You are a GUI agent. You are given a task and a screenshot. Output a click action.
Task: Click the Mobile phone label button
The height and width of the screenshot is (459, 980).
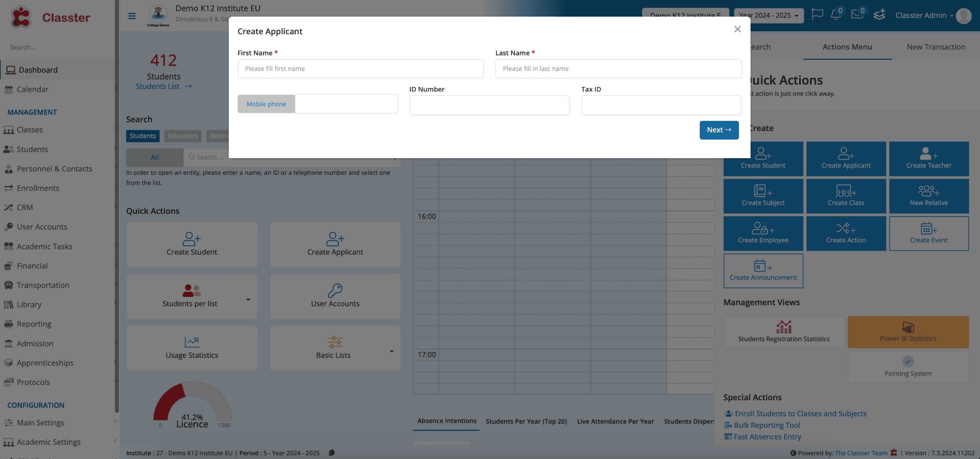pos(266,104)
